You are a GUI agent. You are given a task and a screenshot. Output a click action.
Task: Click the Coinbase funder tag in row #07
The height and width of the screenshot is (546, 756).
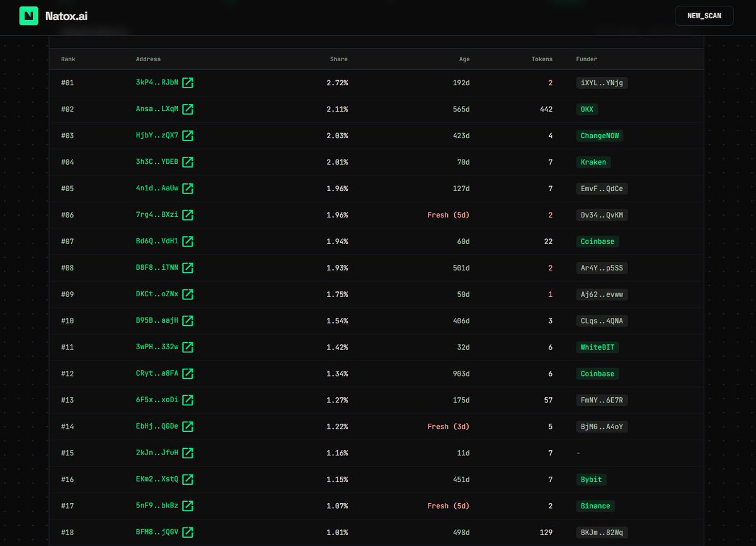597,241
